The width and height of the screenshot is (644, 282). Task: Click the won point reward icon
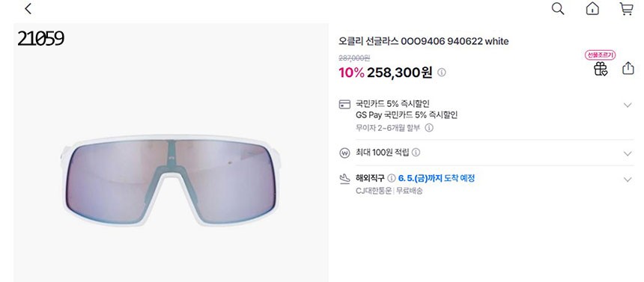[x=344, y=153]
